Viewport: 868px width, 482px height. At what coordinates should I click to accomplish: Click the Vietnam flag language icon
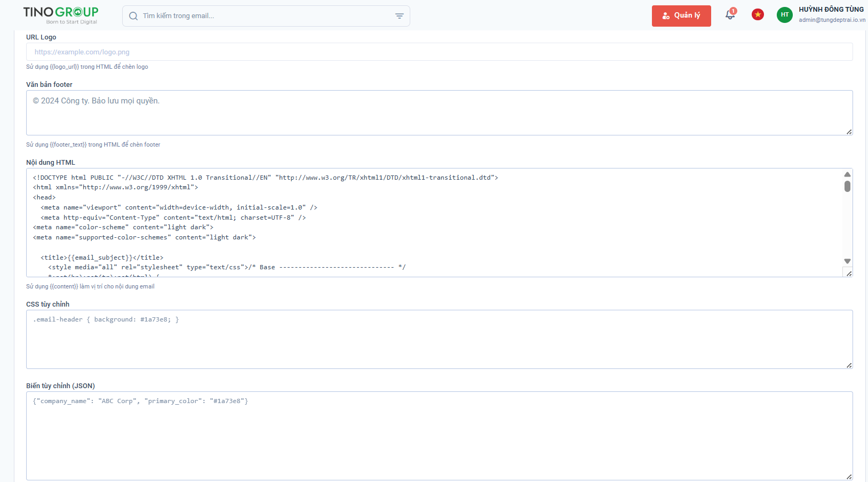[758, 15]
